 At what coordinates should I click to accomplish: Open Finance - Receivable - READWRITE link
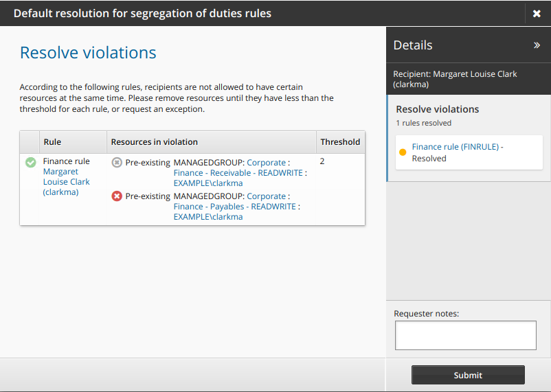(x=238, y=173)
